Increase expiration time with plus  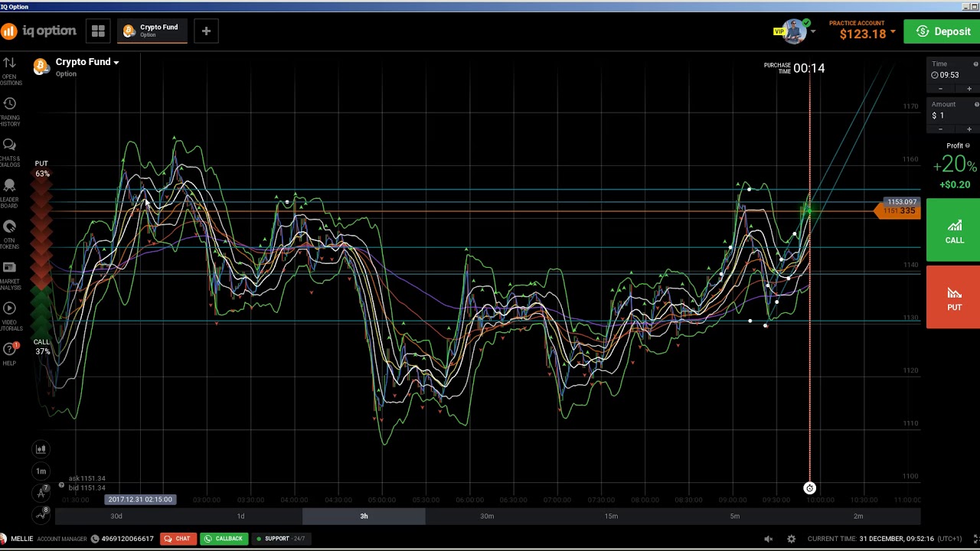click(969, 89)
